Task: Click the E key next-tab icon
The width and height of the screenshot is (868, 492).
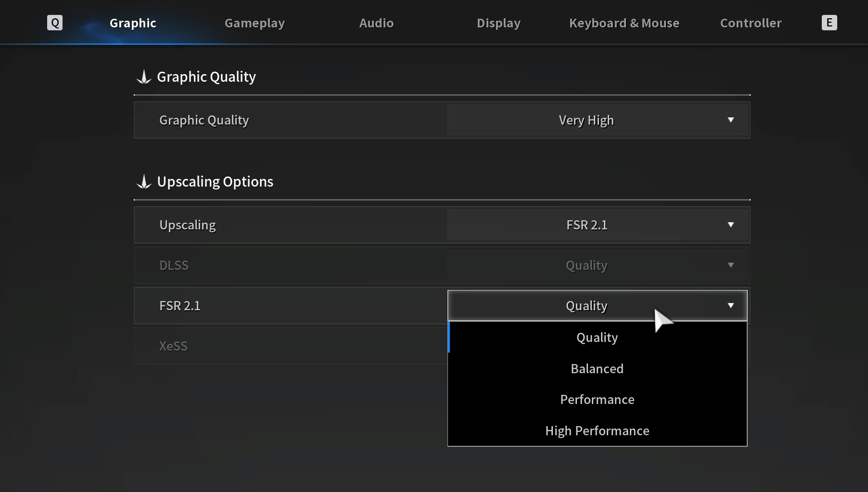Action: pyautogui.click(x=829, y=23)
